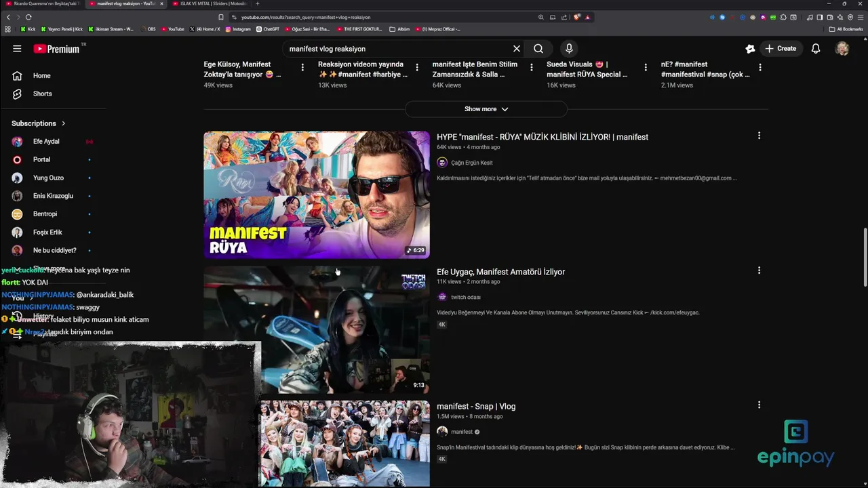Go back in browser history
This screenshot has width=868, height=488.
pos(8,17)
